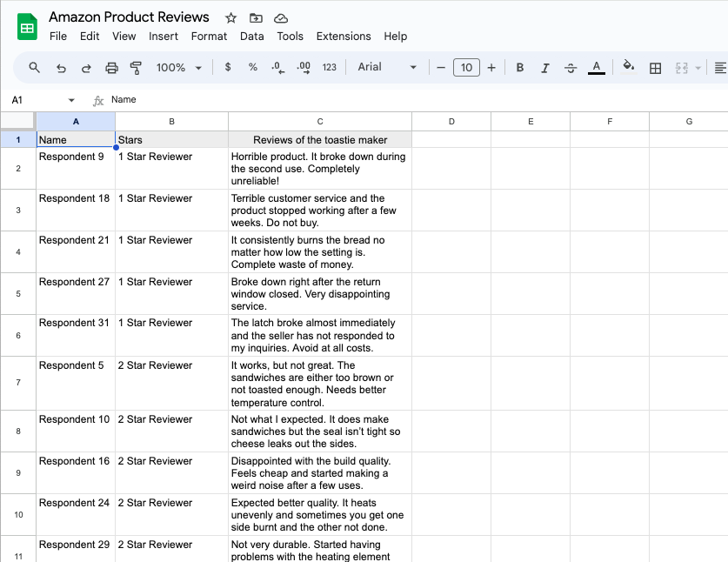Click the formula bar containing Name

[417, 100]
